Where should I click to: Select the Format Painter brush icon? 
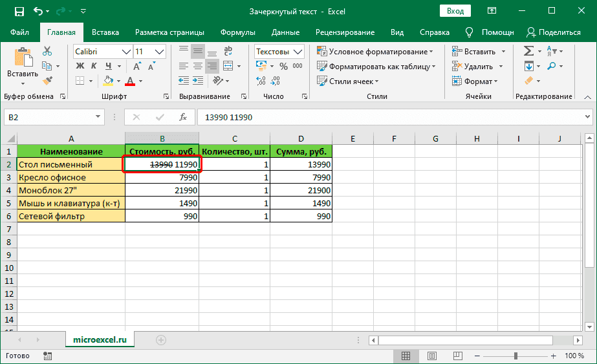47,80
